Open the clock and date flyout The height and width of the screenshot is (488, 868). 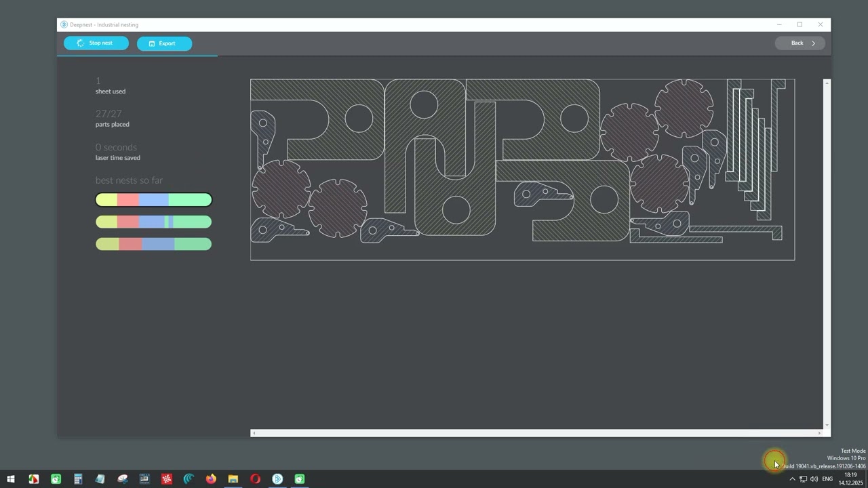click(x=850, y=479)
